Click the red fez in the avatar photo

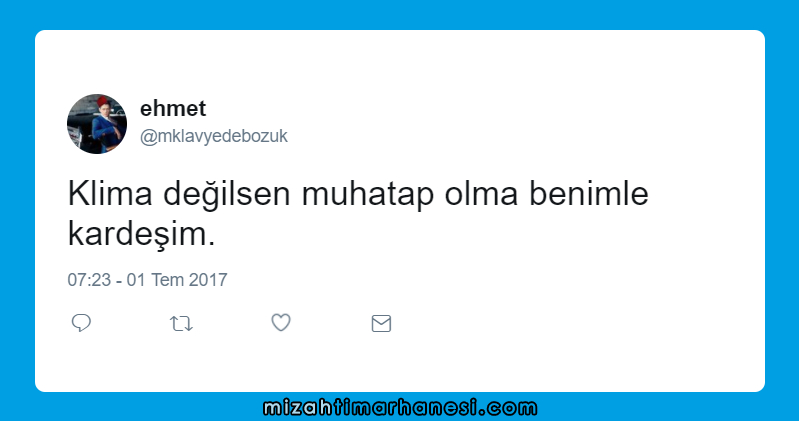[x=104, y=101]
